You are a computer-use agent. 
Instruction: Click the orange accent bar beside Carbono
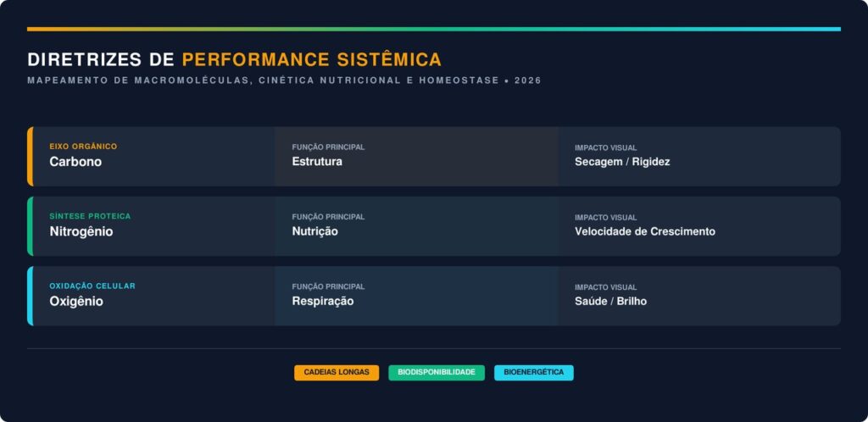coord(30,156)
